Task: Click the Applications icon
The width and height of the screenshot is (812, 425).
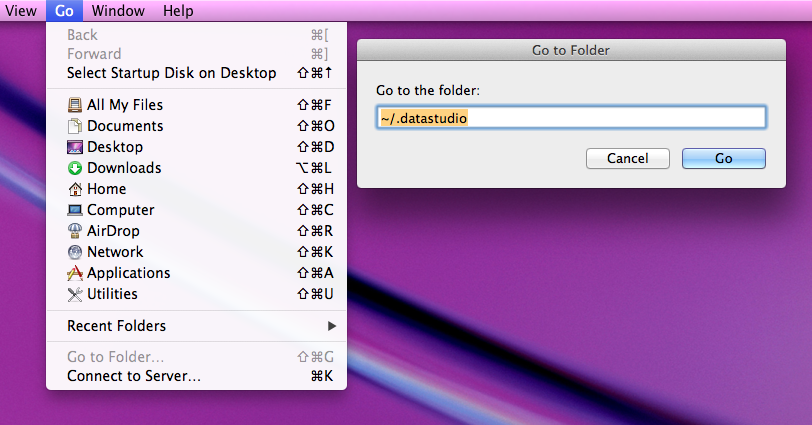Action: click(x=75, y=273)
